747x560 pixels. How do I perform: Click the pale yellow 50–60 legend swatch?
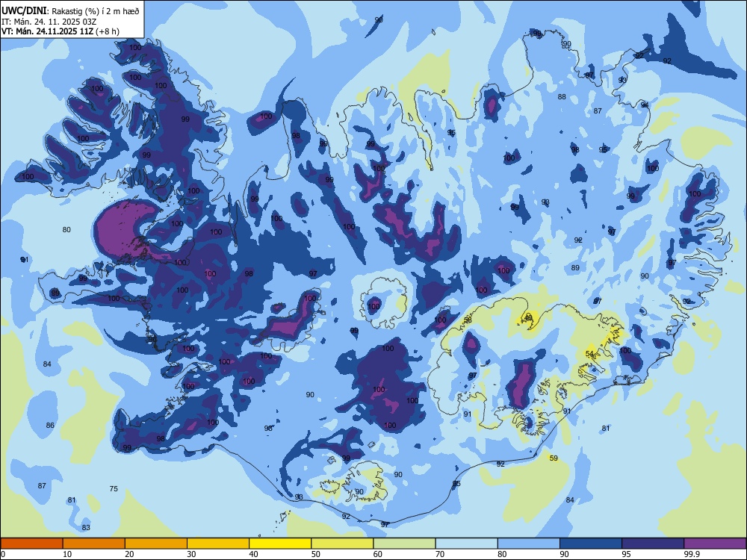(x=342, y=544)
